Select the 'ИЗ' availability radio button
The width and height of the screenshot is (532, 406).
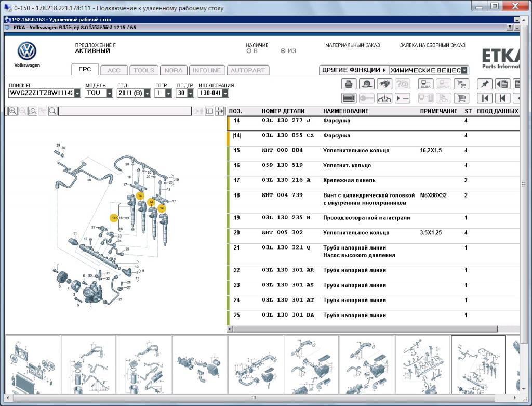tap(283, 51)
